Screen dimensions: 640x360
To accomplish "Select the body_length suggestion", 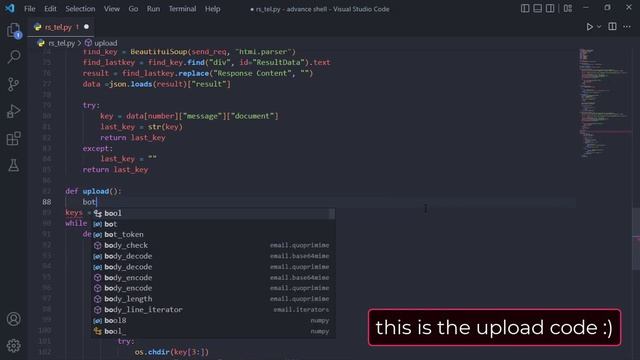I will tap(212, 299).
